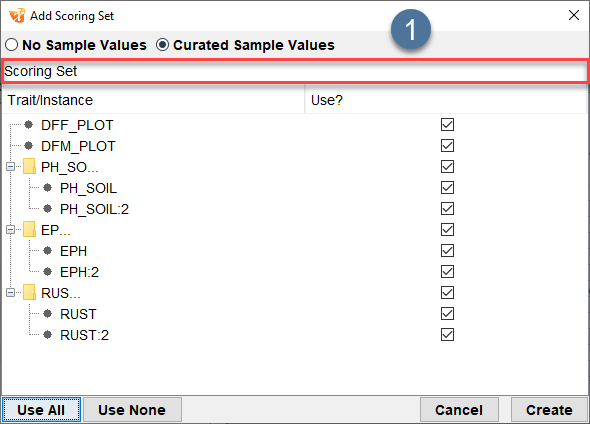The width and height of the screenshot is (590, 424).
Task: Click the PH_SO... folder icon
Action: click(29, 167)
